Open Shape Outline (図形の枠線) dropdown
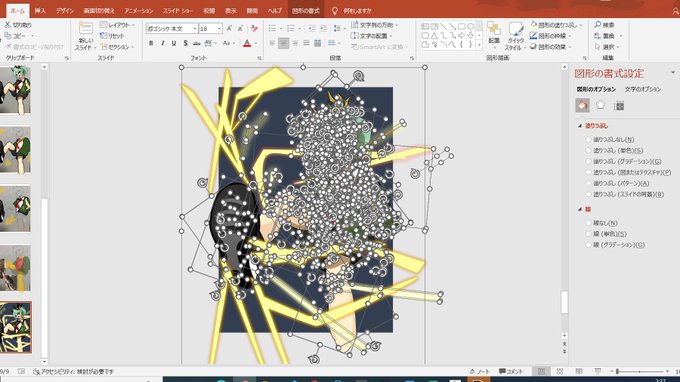The height and width of the screenshot is (382, 680). 551,36
